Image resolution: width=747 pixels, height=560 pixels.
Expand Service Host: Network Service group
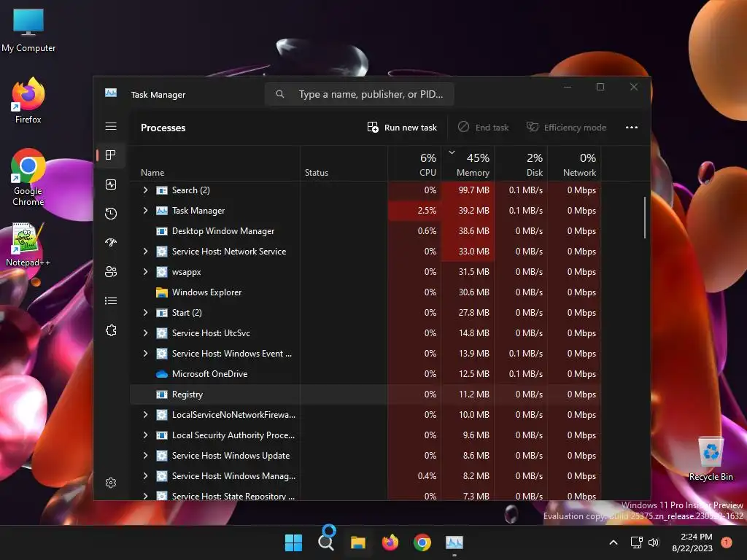coord(145,252)
